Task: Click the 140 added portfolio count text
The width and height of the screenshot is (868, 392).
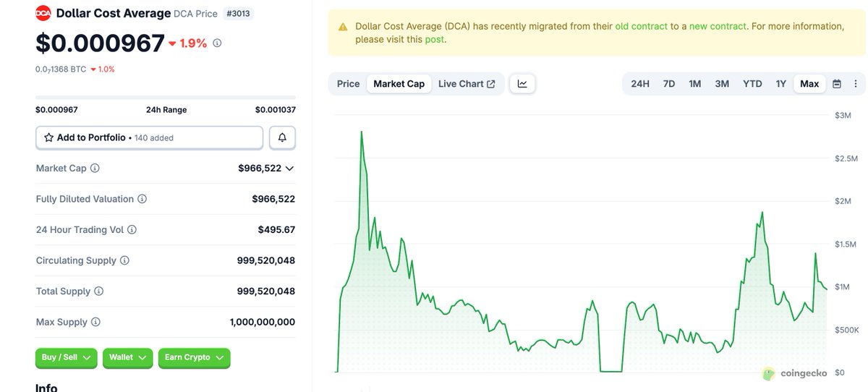Action: 153,137
